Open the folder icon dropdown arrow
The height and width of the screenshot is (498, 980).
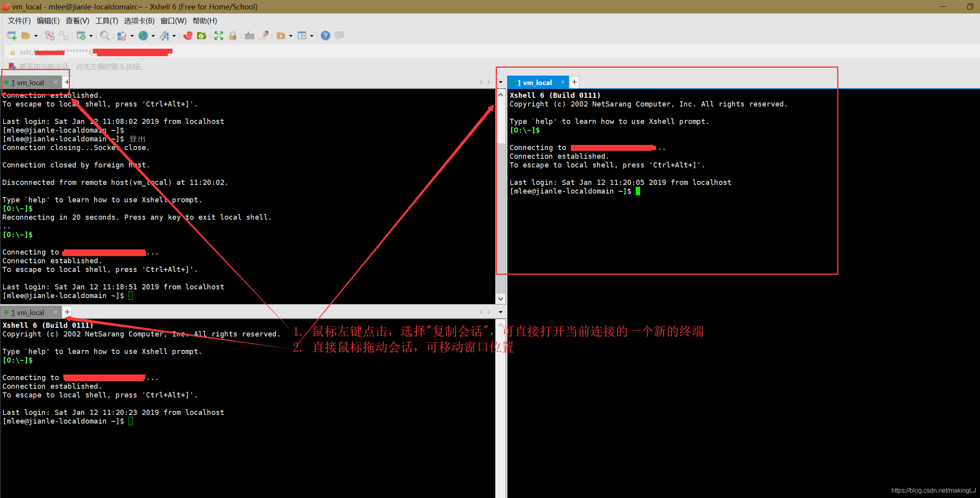point(36,36)
